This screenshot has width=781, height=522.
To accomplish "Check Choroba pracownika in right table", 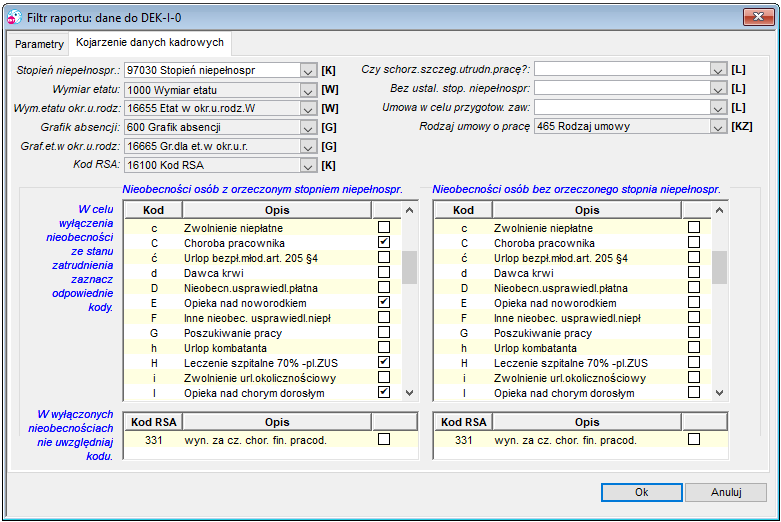I will [693, 243].
